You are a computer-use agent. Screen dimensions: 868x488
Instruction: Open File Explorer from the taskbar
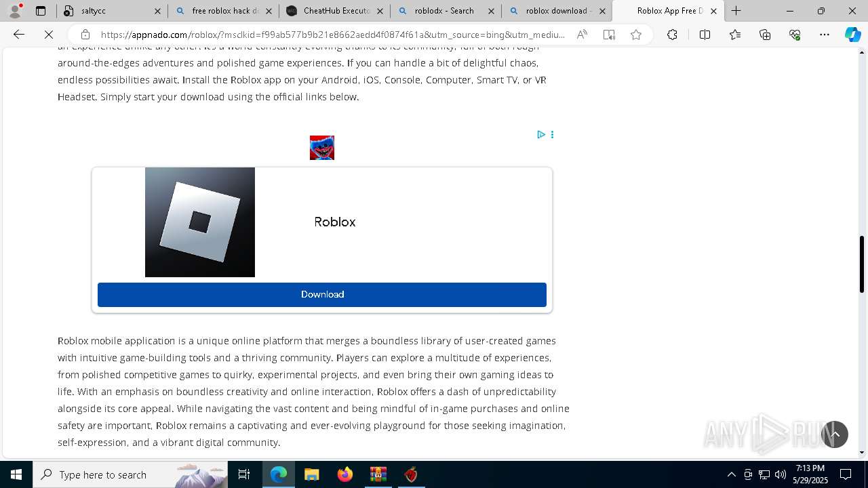pos(311,474)
